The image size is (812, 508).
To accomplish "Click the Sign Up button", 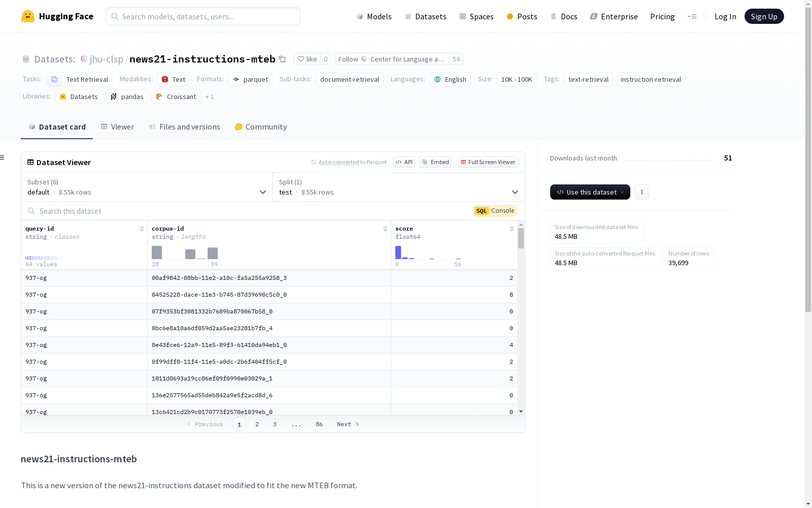I will click(764, 16).
